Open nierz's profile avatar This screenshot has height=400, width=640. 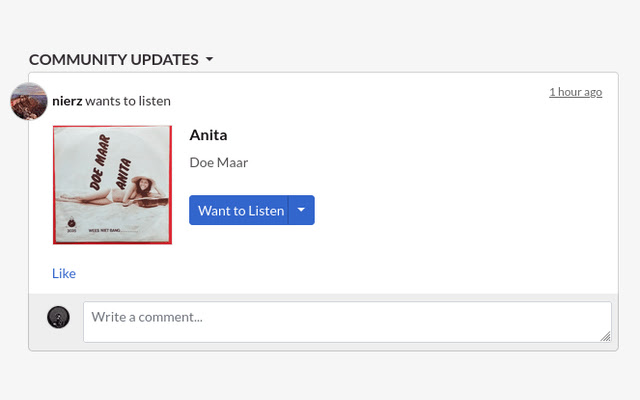[29, 100]
